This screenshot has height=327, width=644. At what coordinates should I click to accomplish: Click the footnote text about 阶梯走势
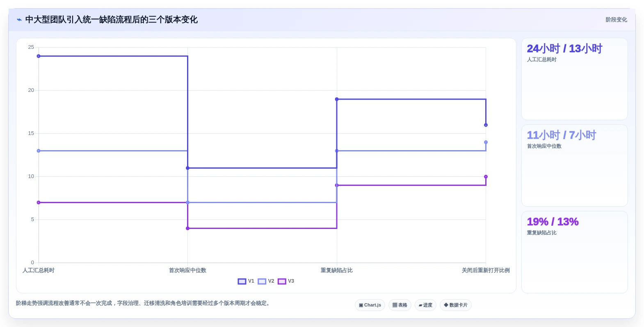click(144, 303)
